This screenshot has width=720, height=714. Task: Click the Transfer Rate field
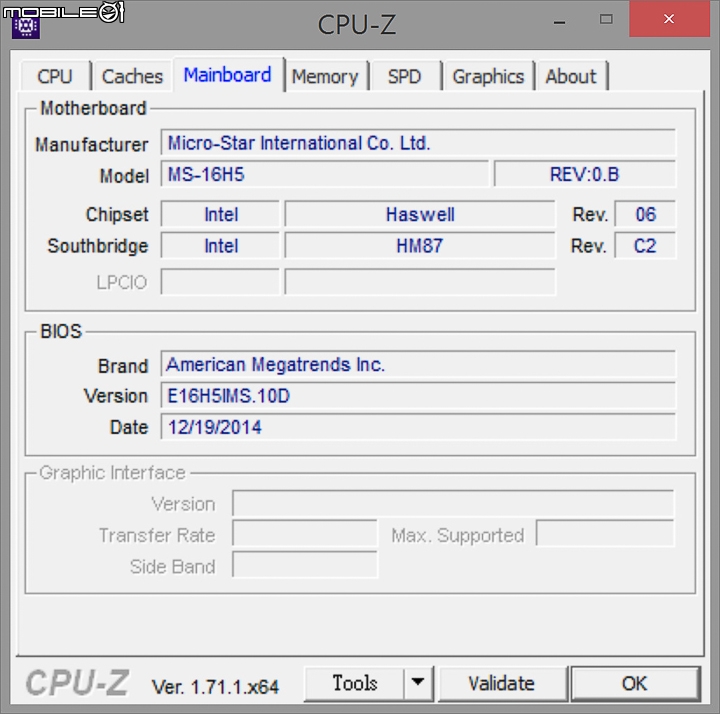pyautogui.click(x=305, y=534)
